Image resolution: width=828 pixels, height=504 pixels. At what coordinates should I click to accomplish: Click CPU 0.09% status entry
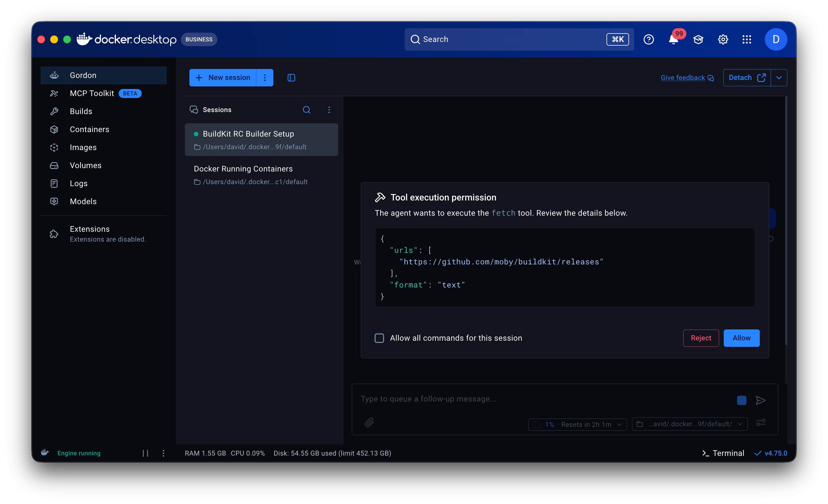[248, 453]
